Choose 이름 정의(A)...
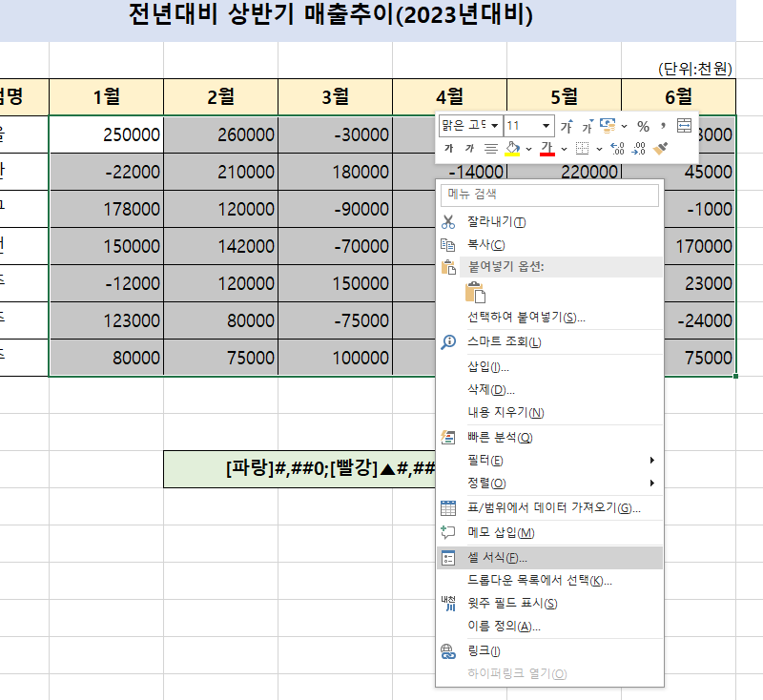This screenshot has width=763, height=700. 550,626
